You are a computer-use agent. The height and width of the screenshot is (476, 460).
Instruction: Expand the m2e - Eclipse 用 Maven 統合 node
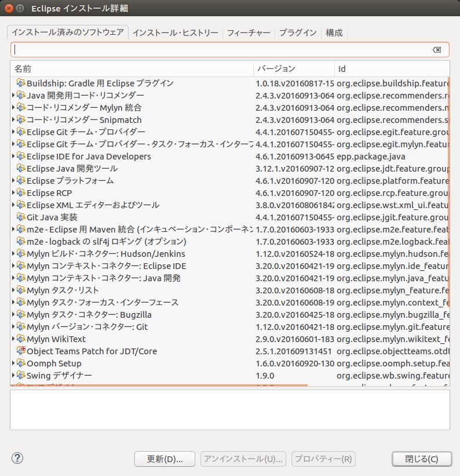(13, 229)
